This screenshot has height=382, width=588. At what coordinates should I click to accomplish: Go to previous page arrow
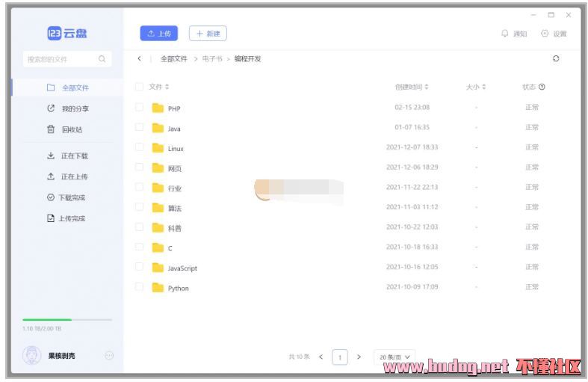tap(321, 357)
